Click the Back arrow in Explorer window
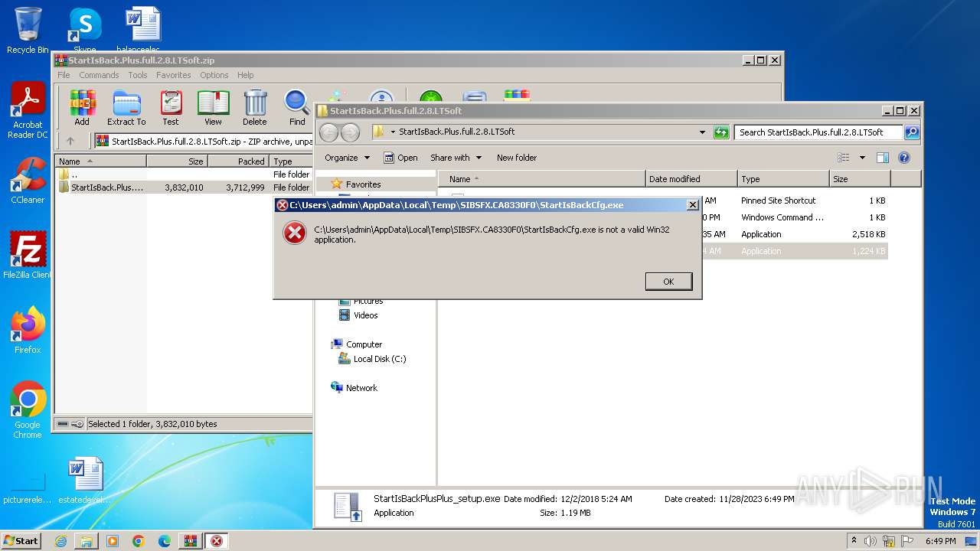 [x=328, y=132]
